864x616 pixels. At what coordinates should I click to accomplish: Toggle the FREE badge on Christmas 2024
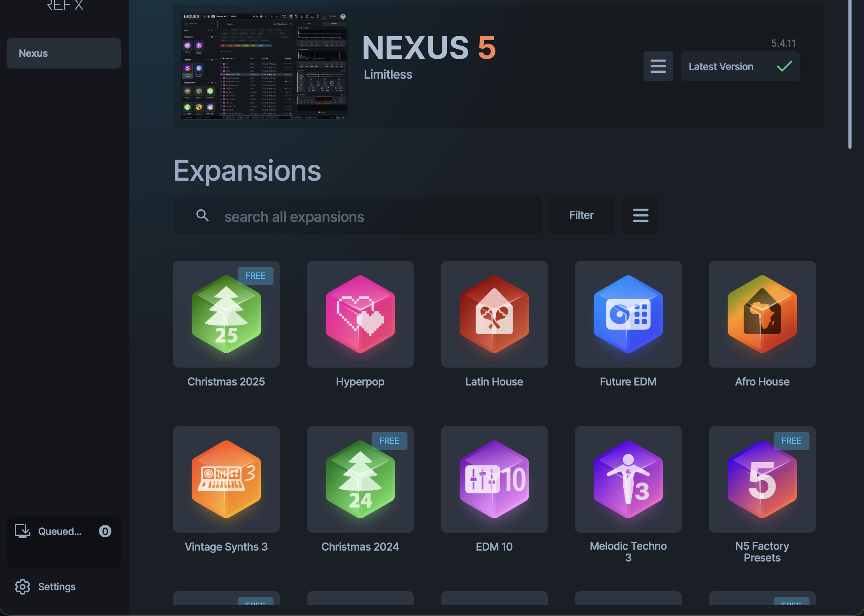pyautogui.click(x=389, y=441)
